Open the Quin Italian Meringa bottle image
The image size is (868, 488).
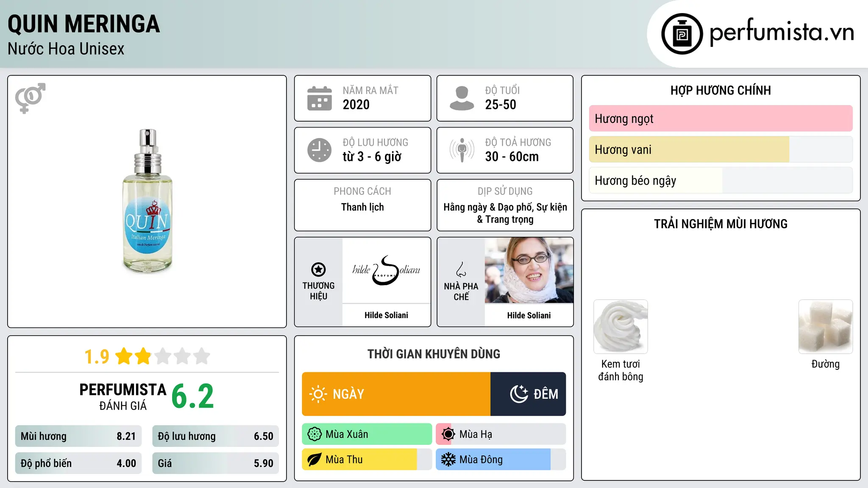point(147,201)
